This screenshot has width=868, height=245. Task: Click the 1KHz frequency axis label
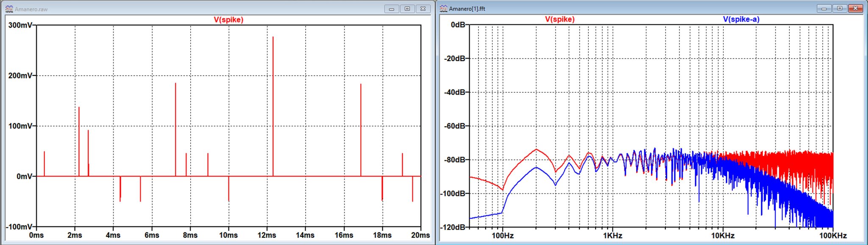(613, 236)
